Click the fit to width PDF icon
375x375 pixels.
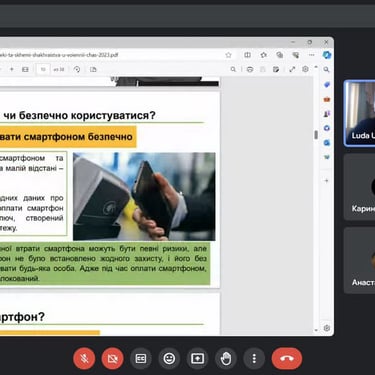[x=25, y=69]
